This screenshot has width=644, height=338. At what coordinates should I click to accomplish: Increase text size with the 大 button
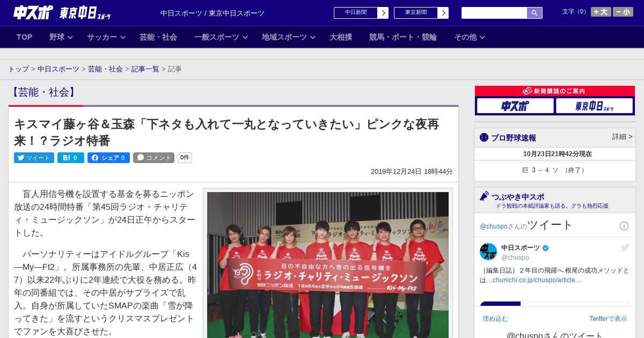tap(601, 12)
